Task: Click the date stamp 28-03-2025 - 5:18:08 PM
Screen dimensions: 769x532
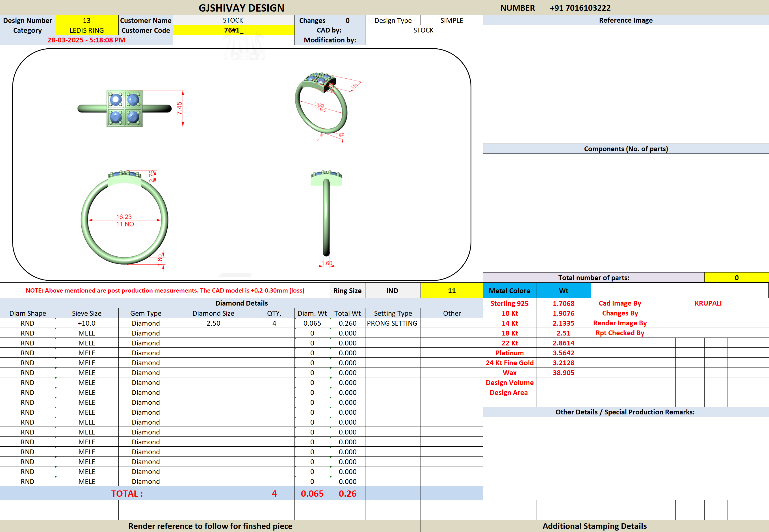Action: click(86, 40)
